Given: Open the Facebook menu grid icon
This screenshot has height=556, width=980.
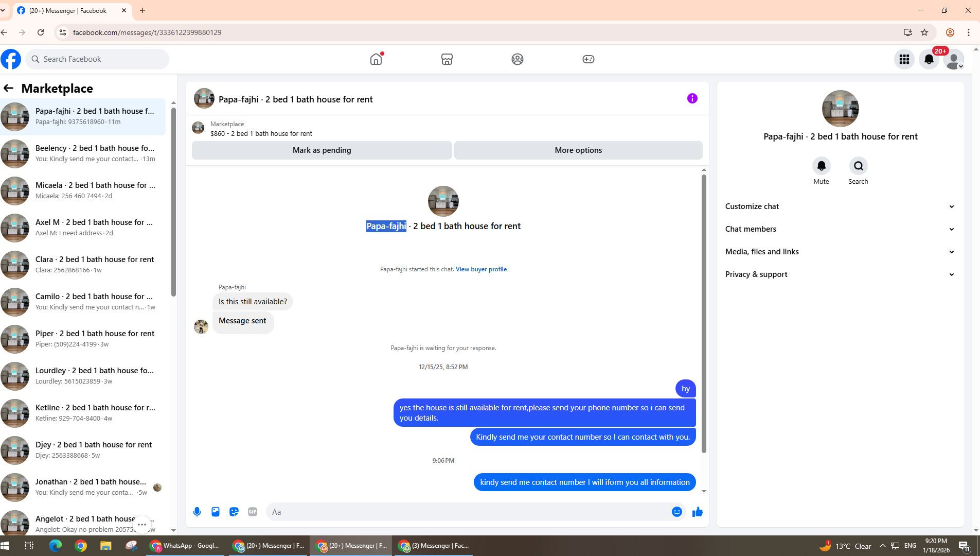Looking at the screenshot, I should click(904, 59).
